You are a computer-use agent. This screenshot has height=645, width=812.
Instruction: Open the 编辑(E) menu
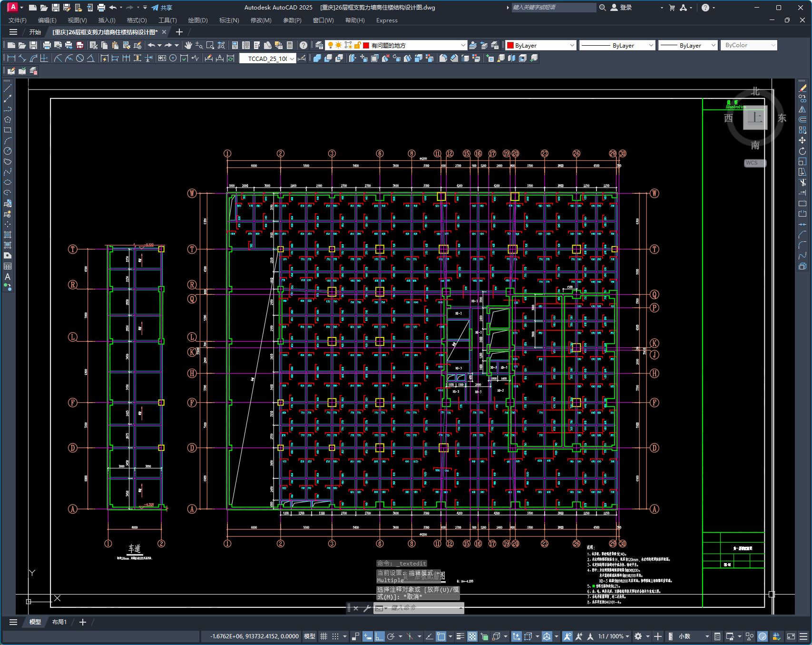coord(47,20)
